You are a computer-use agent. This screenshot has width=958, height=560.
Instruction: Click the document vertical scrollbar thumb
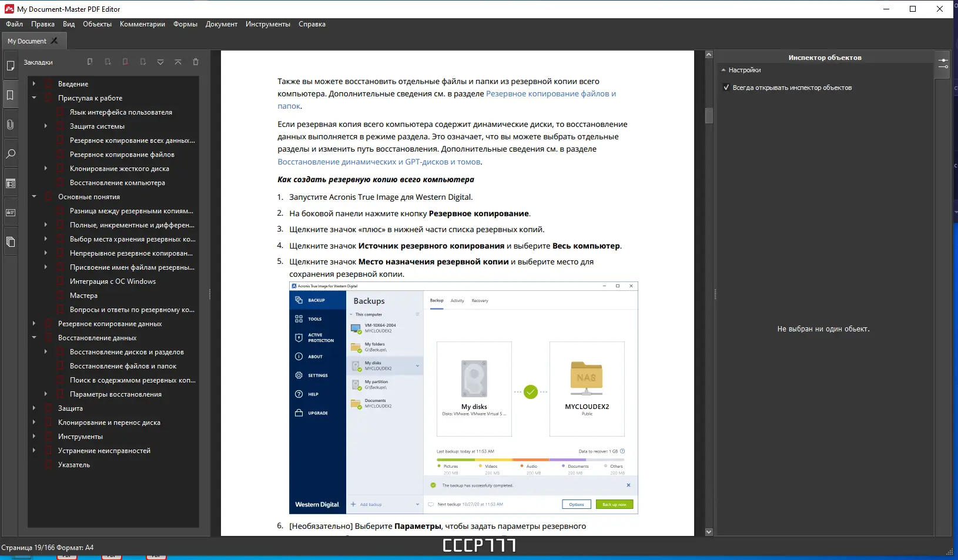pos(709,115)
